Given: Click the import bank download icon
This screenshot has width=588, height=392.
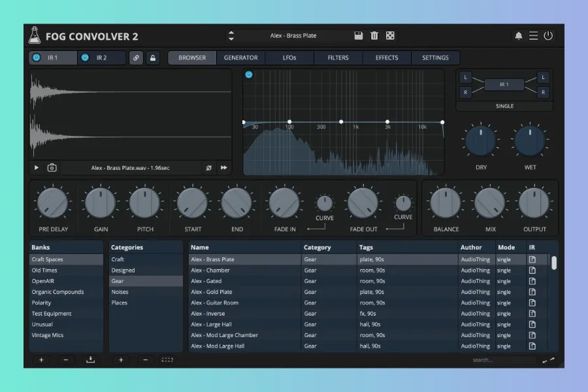Looking at the screenshot, I should click(90, 360).
